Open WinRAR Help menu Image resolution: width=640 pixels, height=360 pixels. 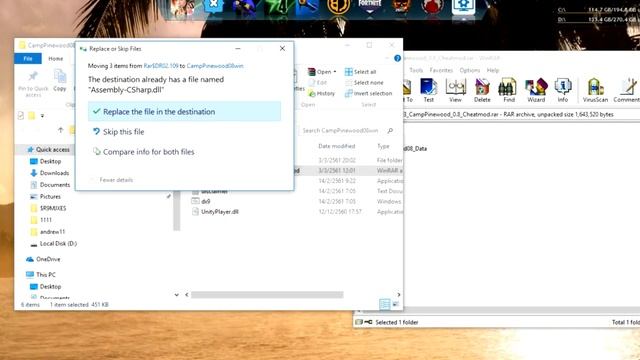click(493, 70)
